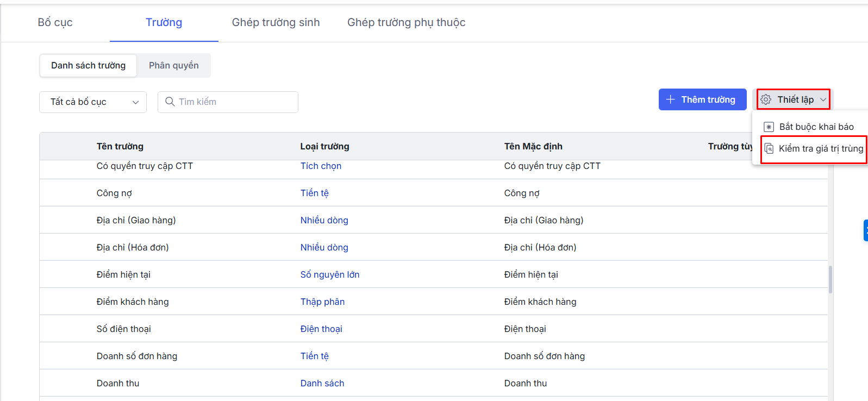
Task: Click the Số nguyên lớn field type link
Action: pyautogui.click(x=329, y=274)
